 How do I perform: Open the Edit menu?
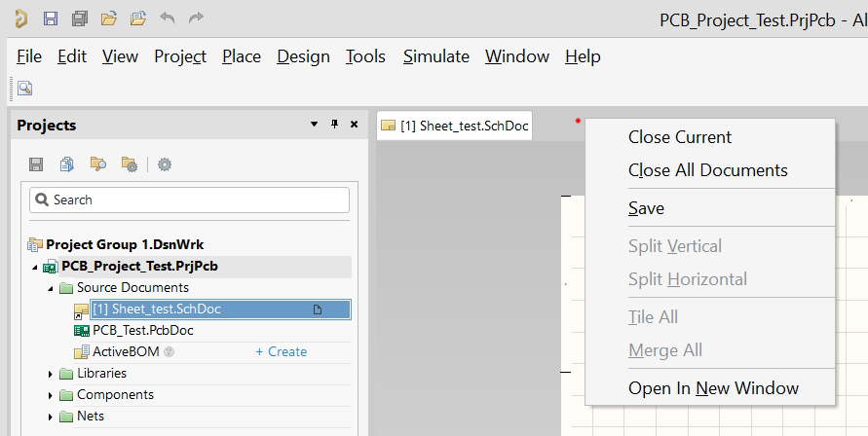[x=72, y=56]
